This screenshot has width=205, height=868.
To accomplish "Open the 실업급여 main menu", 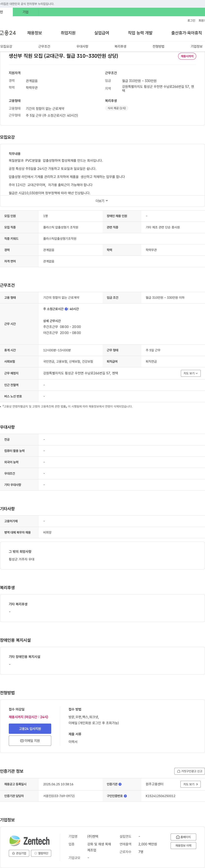I will 102,33.
